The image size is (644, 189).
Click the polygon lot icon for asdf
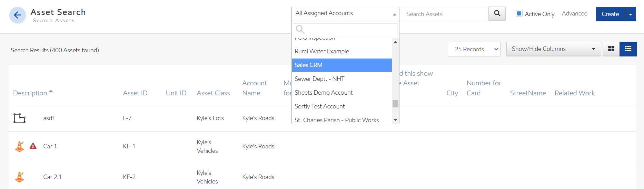[20, 118]
